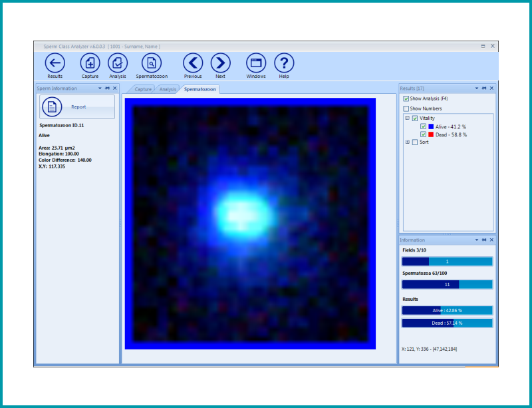Click the 'Elongation: 100.00' value
Screen dimensions: 532x408
coord(59,154)
